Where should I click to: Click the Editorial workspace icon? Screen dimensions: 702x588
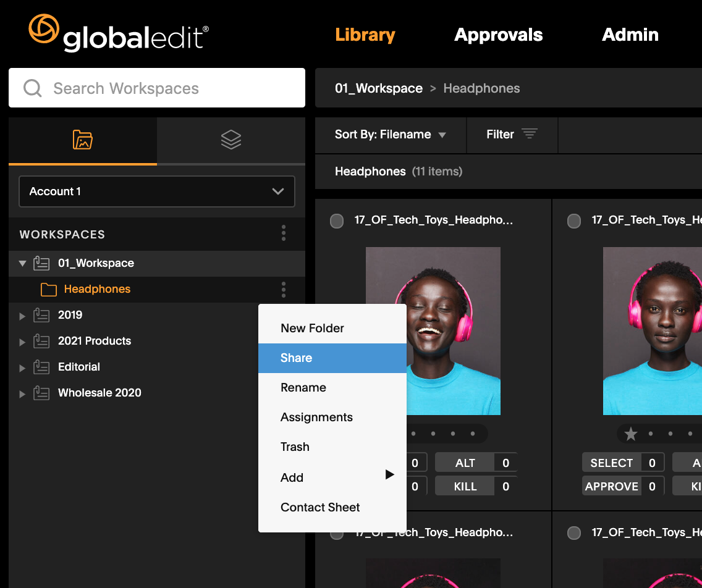click(41, 367)
